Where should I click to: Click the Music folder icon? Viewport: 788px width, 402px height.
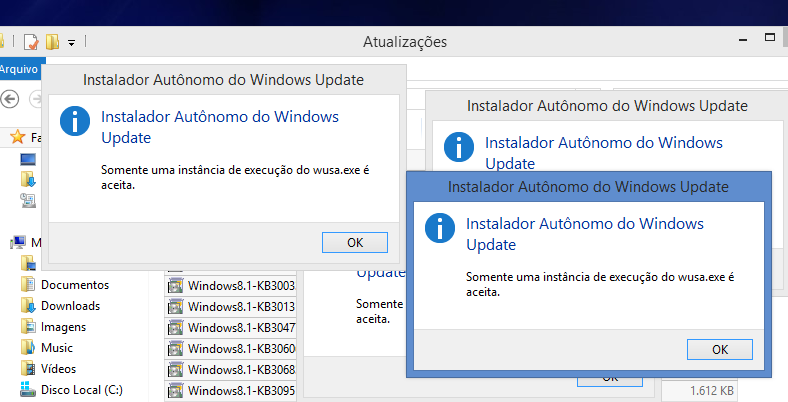[28, 348]
